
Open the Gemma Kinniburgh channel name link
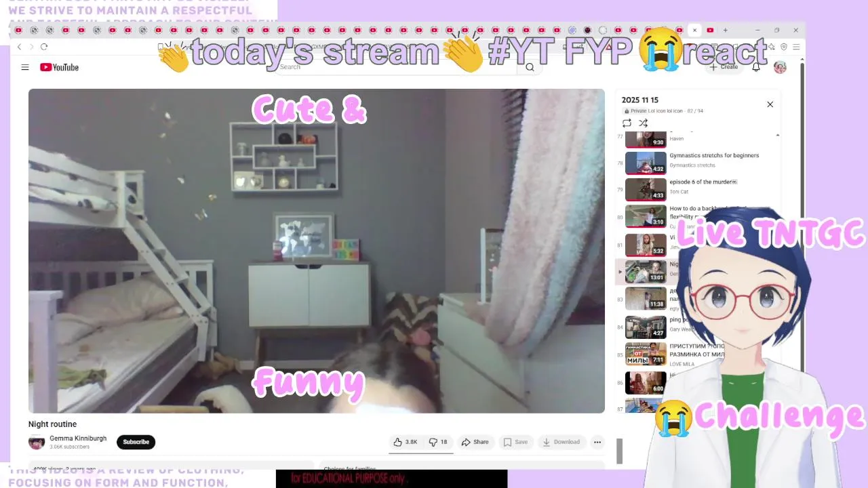click(x=78, y=439)
